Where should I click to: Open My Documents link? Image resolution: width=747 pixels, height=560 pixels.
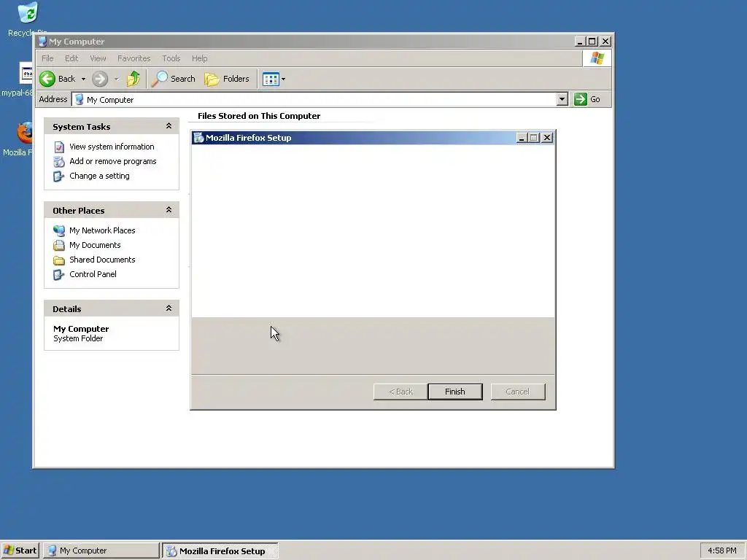[x=95, y=245]
